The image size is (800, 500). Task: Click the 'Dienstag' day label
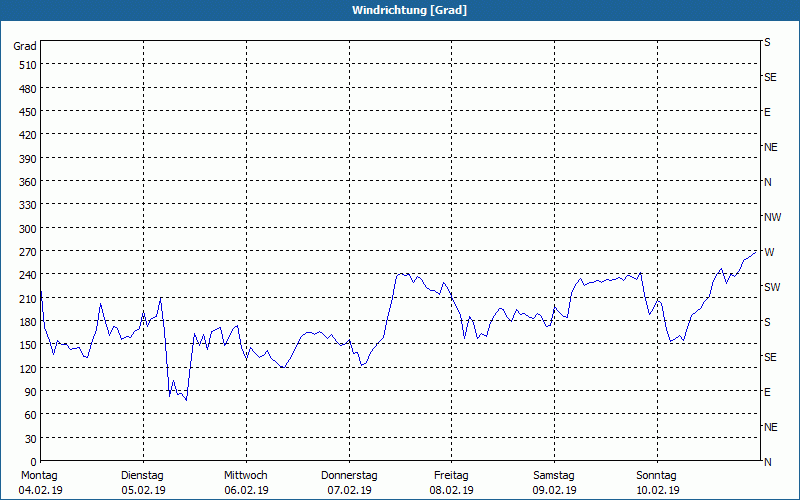(x=142, y=476)
